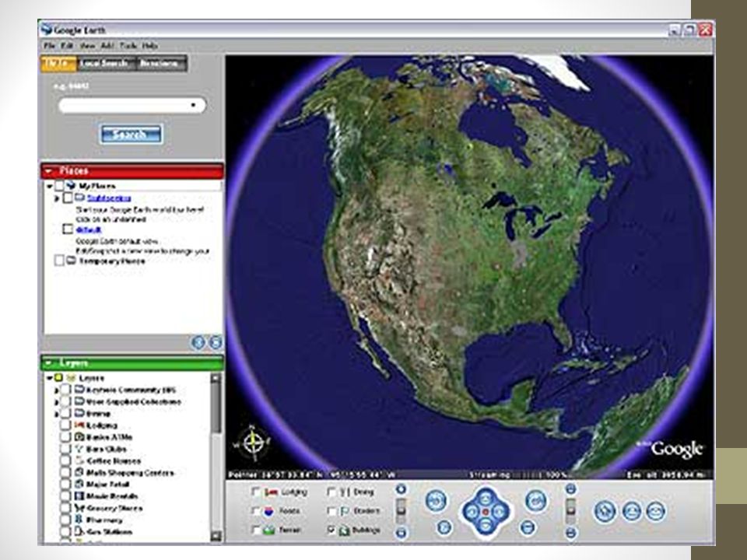The image size is (747, 560).
Task: Uncheck the Buildings checkbox in bottom toolbar
Action: [x=331, y=530]
